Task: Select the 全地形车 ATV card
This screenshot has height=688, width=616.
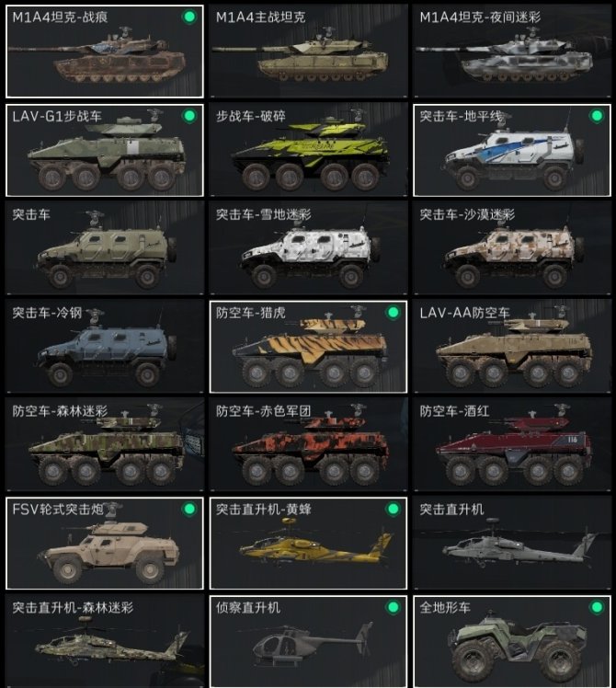Action: point(512,641)
